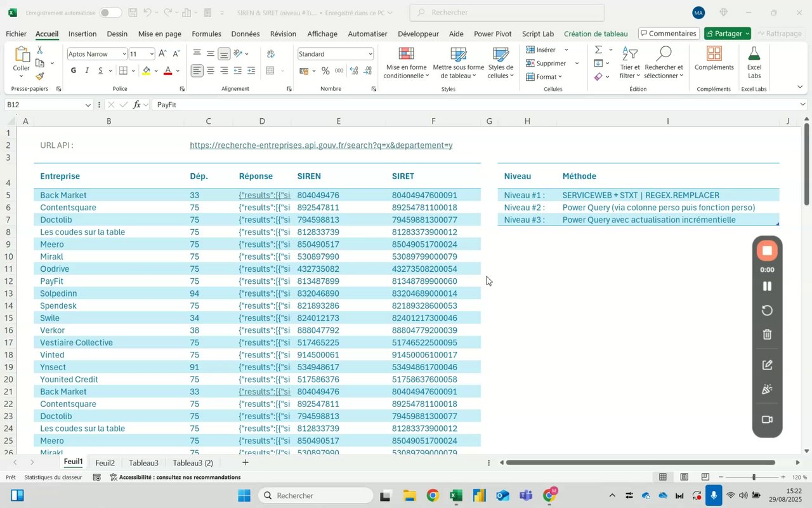The image size is (812, 508).
Task: Stop the screen recording with the red button
Action: click(x=767, y=251)
